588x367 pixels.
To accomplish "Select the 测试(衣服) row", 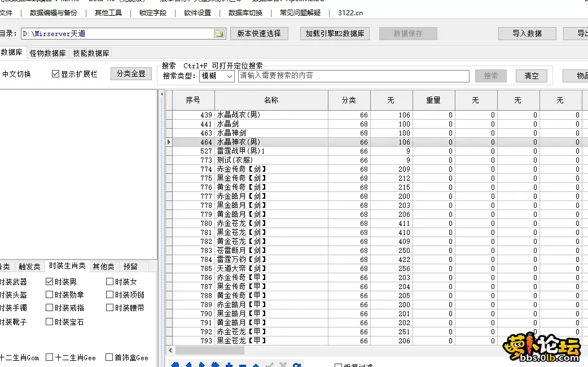I will pyautogui.click(x=377, y=160).
